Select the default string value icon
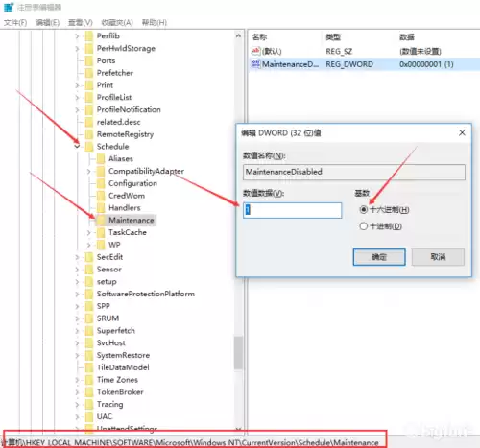 tap(255, 51)
